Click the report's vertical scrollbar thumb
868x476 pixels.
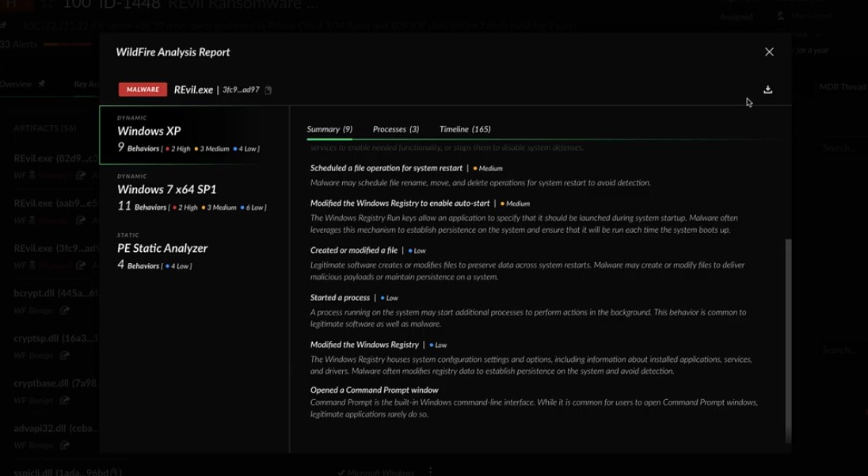click(x=788, y=341)
